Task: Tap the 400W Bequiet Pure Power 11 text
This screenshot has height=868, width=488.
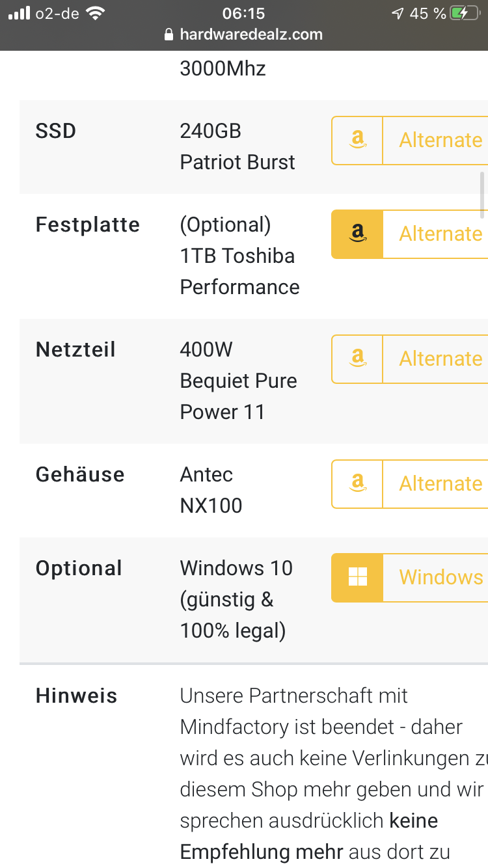Action: pyautogui.click(x=238, y=381)
